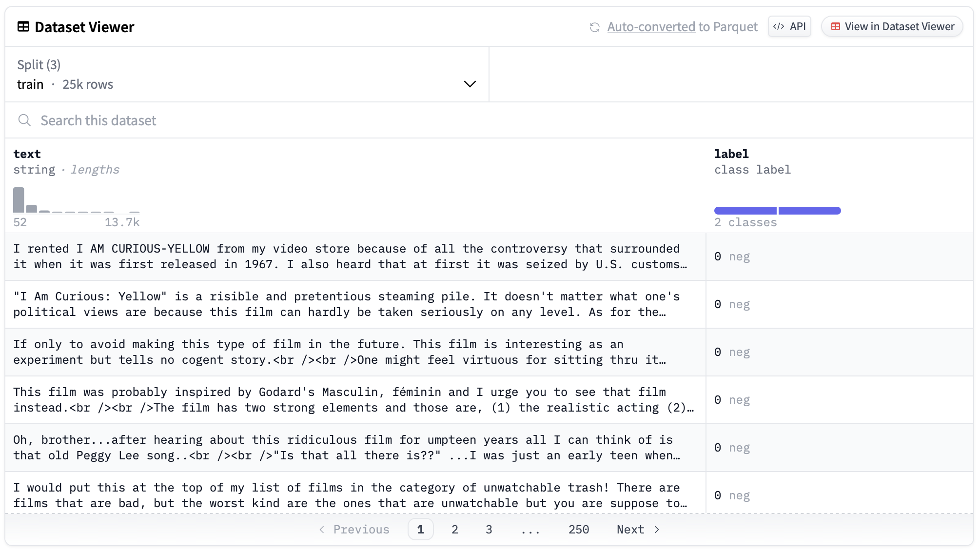Image resolution: width=980 pixels, height=552 pixels.
Task: Open the Auto-converted to Parquet link
Action: (682, 27)
